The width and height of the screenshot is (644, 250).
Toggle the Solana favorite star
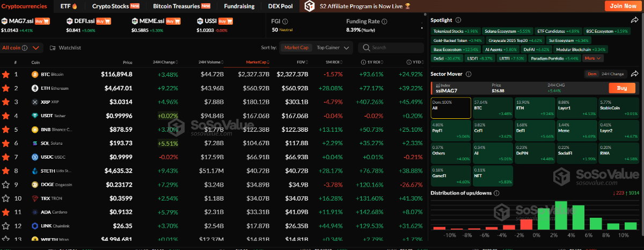[6, 143]
